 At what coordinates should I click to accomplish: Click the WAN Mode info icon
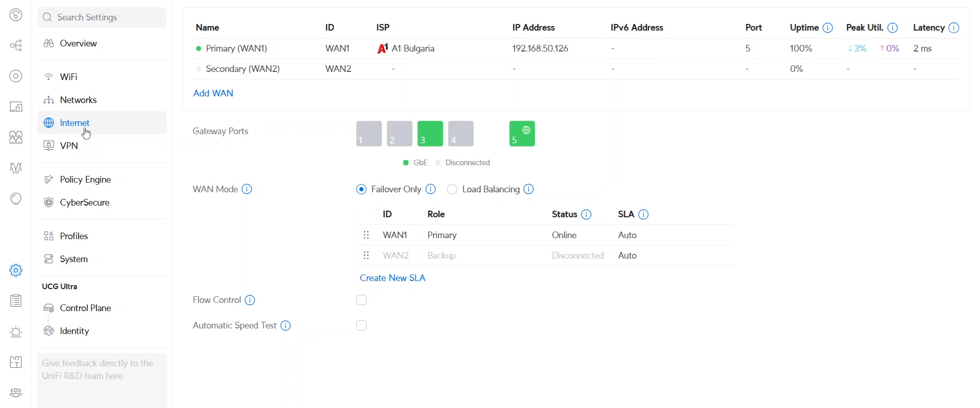coord(247,189)
